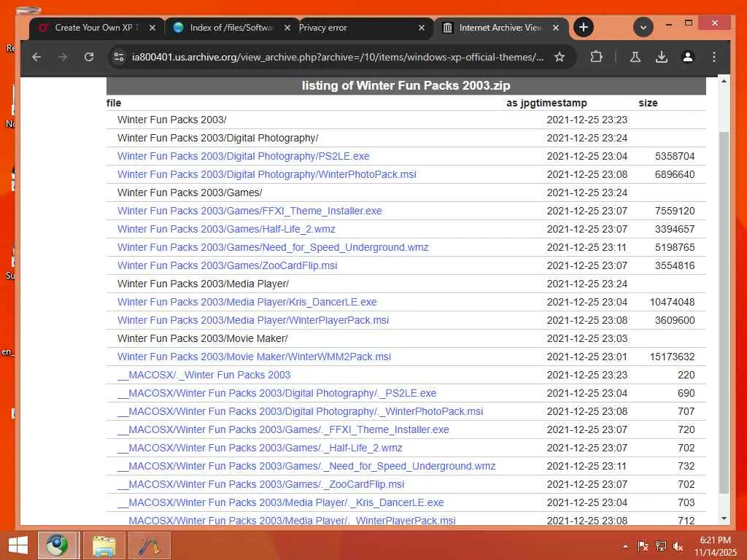
Task: Open Kris_DancerLE.exe link
Action: [x=247, y=302]
